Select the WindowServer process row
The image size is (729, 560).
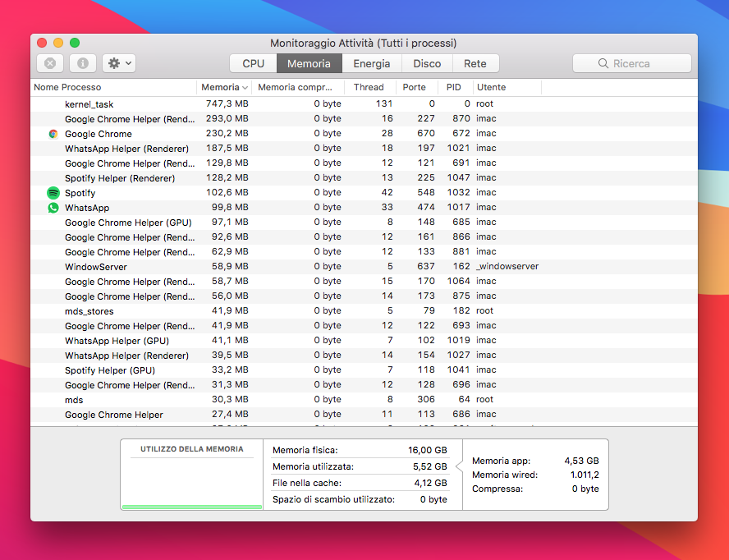[364, 267]
